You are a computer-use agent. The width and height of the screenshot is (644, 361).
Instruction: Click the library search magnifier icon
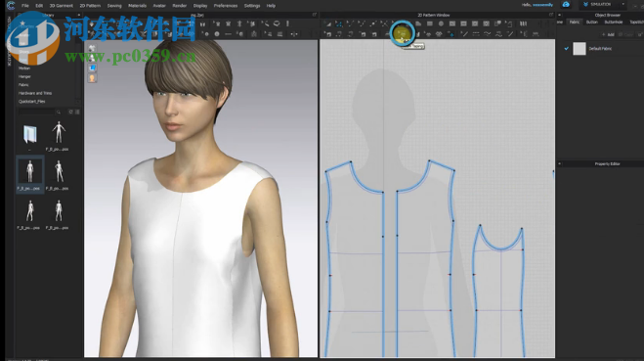[59, 112]
